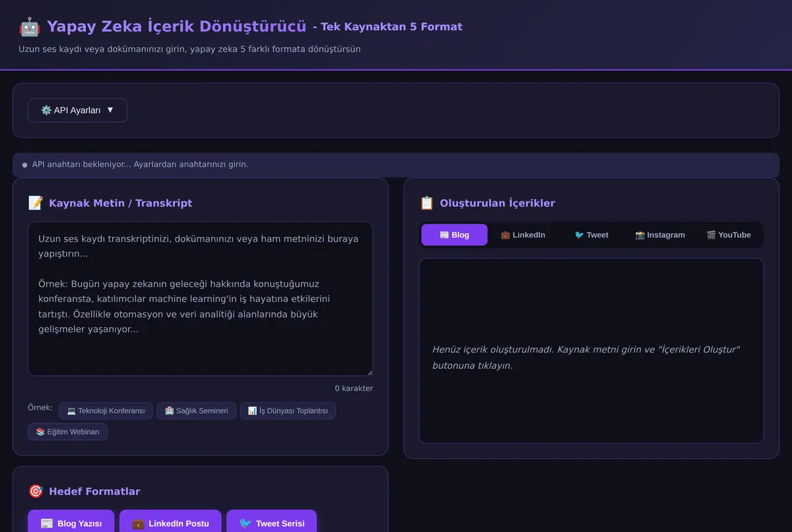Load the Eğitim Webinarı example
Image resolution: width=792 pixels, height=532 pixels.
pyautogui.click(x=67, y=432)
